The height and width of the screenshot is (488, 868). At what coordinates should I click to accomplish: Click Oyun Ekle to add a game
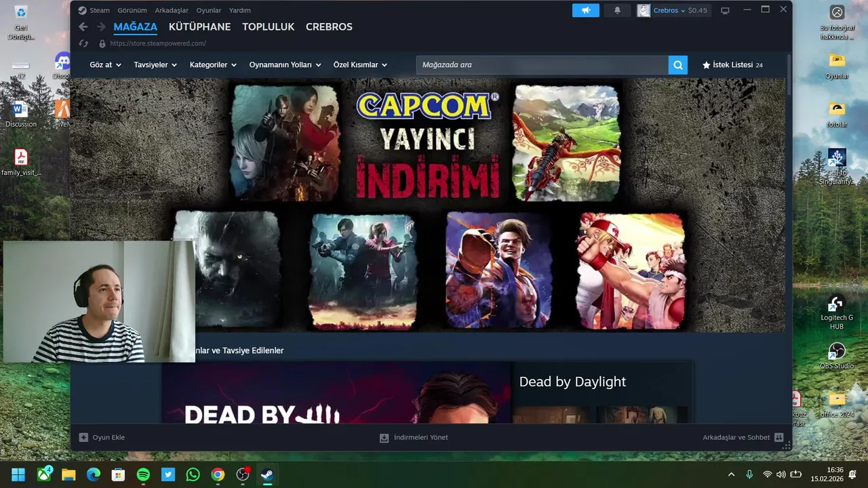coord(102,437)
